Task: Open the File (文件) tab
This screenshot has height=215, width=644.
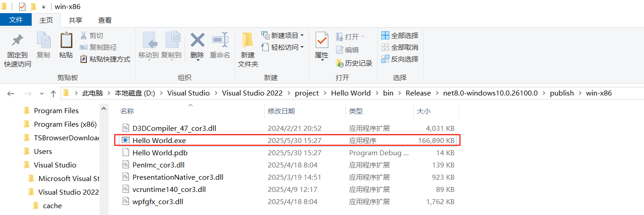Action: pyautogui.click(x=16, y=20)
